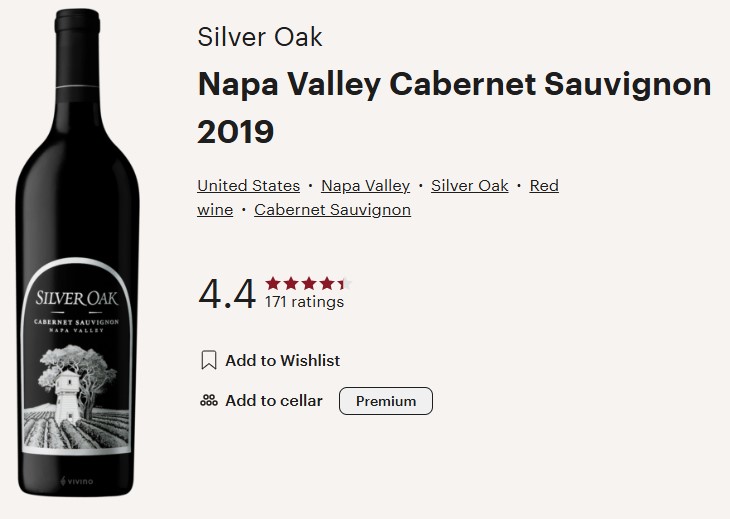
Task: Click the first rating star
Action: (x=273, y=283)
